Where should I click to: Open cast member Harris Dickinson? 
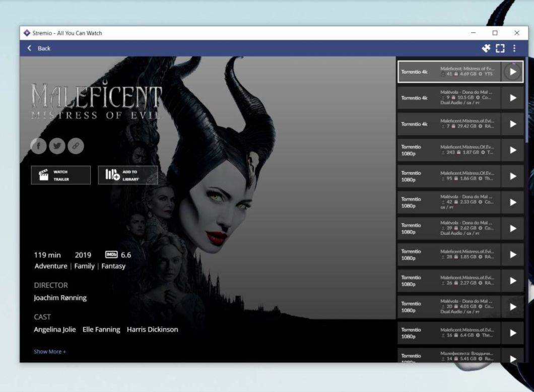tap(152, 330)
